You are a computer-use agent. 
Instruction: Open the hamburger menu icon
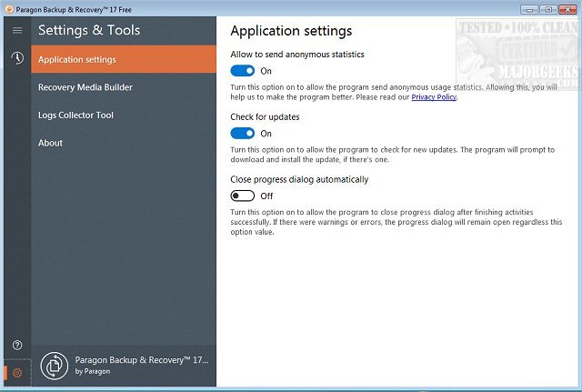pyautogui.click(x=17, y=30)
